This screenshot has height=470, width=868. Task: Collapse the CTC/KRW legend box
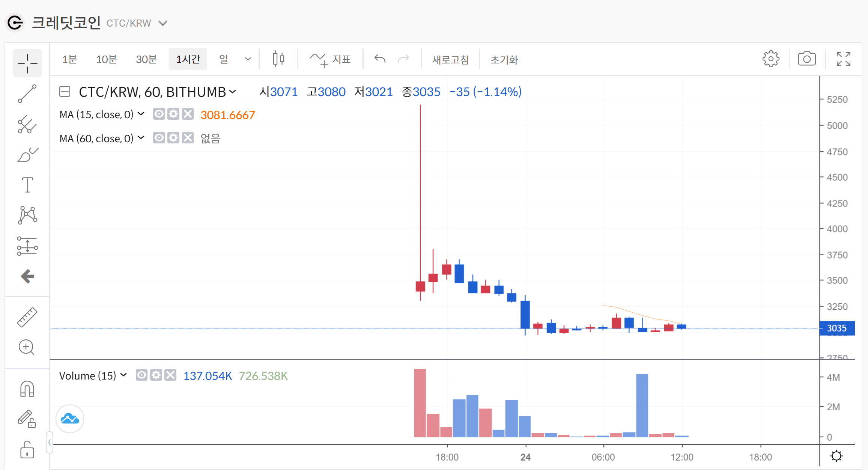pyautogui.click(x=65, y=92)
